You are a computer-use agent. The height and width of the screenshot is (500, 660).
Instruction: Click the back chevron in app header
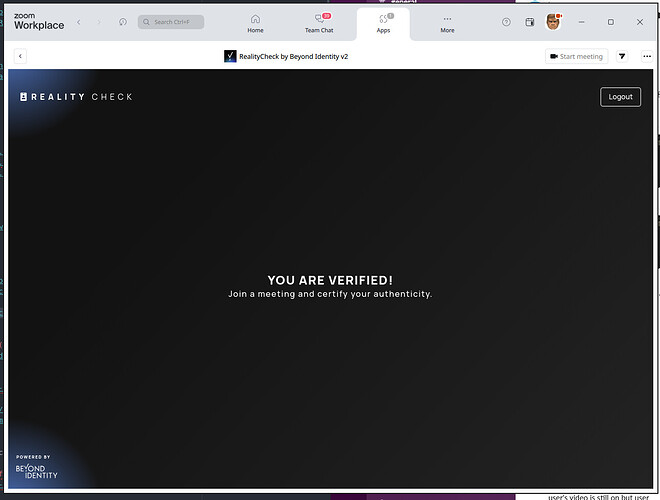pos(20,56)
